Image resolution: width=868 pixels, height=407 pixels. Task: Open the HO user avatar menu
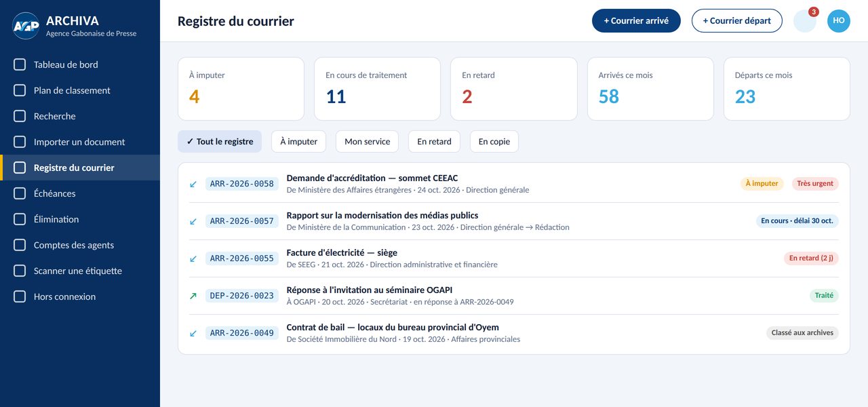pos(839,20)
